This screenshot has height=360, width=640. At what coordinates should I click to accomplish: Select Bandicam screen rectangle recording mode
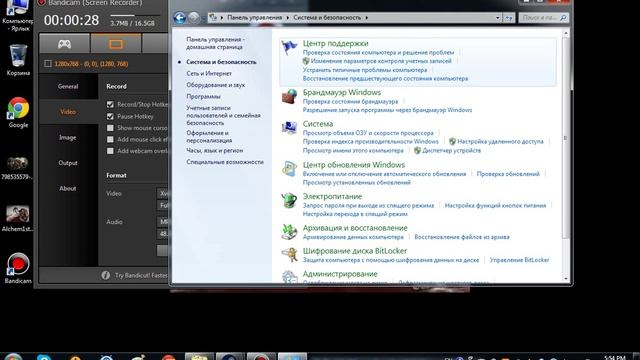pyautogui.click(x=116, y=44)
